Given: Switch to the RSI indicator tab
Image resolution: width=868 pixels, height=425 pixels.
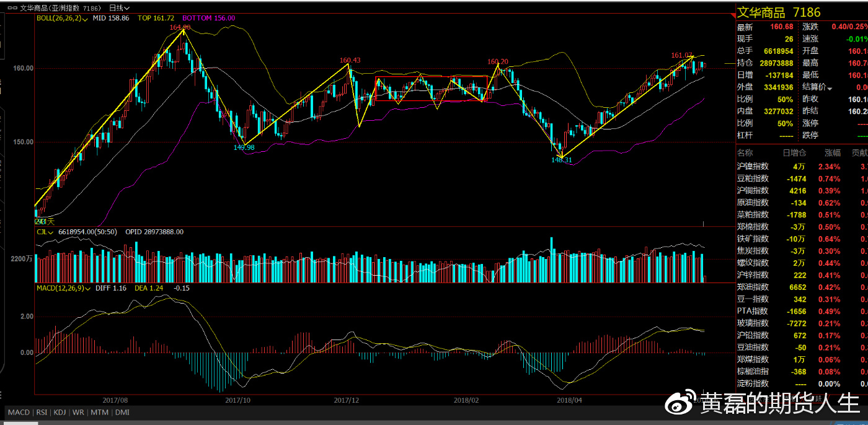Looking at the screenshot, I should tap(42, 412).
